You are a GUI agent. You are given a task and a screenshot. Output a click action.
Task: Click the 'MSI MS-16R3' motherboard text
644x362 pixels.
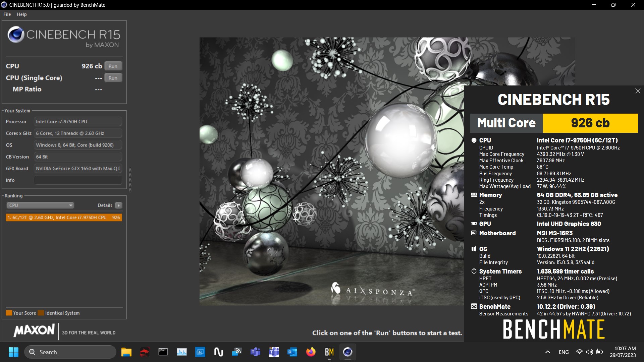tap(555, 233)
